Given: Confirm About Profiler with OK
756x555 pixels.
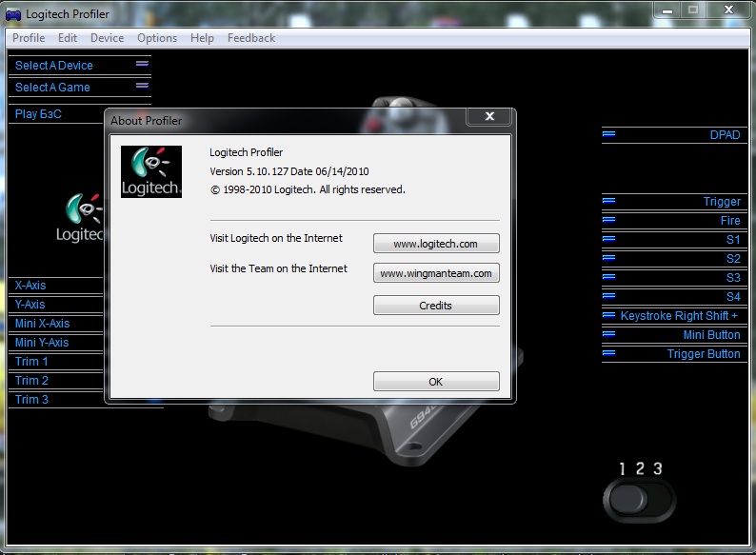Looking at the screenshot, I should [436, 382].
